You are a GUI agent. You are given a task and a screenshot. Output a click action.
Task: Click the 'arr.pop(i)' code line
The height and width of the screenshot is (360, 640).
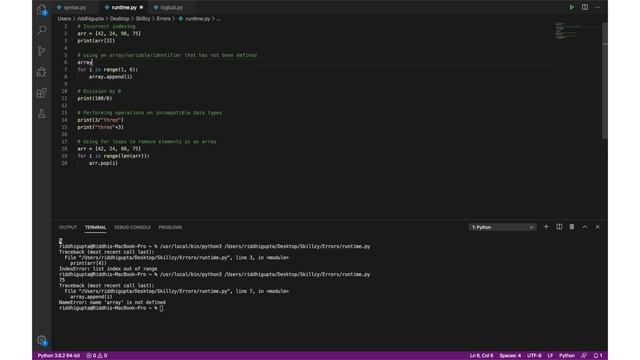tap(103, 163)
